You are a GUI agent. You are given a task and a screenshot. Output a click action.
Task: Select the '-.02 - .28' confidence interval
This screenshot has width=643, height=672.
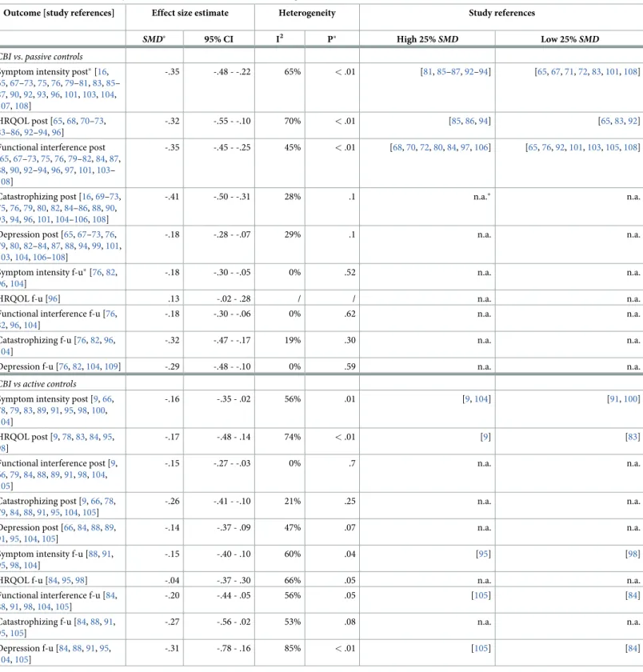[234, 298]
